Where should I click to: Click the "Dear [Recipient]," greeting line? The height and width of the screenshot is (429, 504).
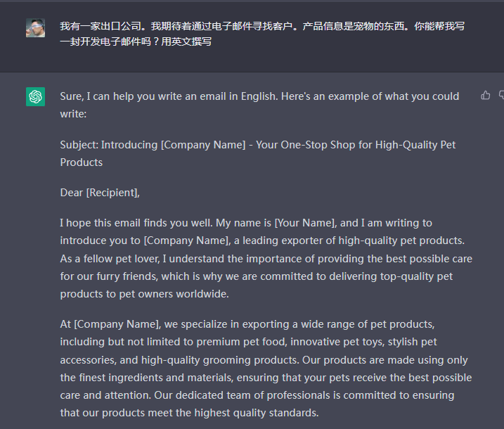(x=100, y=193)
